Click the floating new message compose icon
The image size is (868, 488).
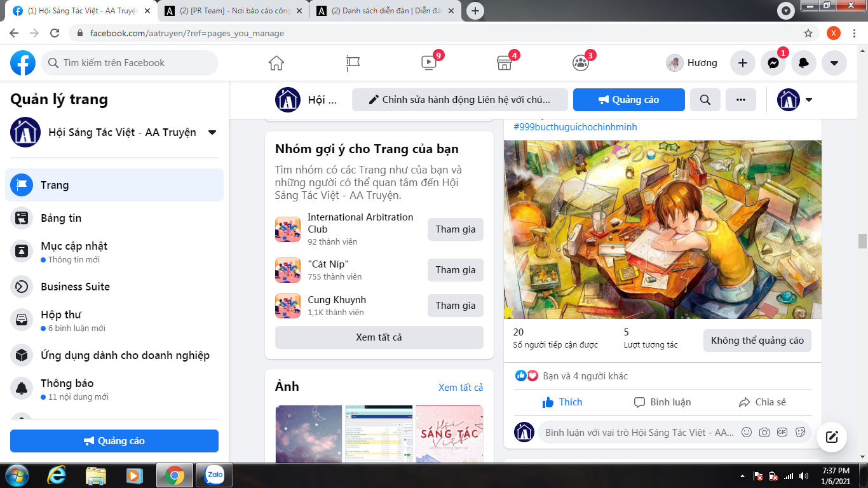coord(832,437)
